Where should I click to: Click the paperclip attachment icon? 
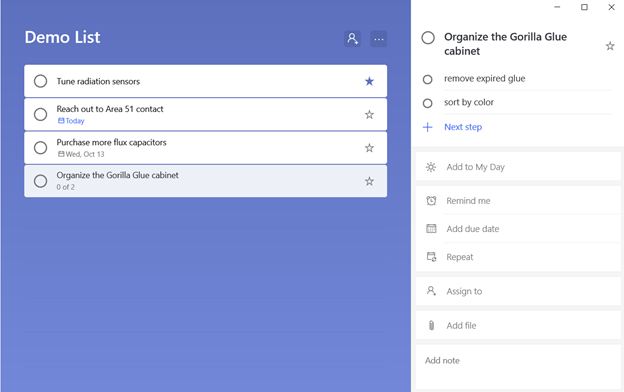(x=431, y=325)
